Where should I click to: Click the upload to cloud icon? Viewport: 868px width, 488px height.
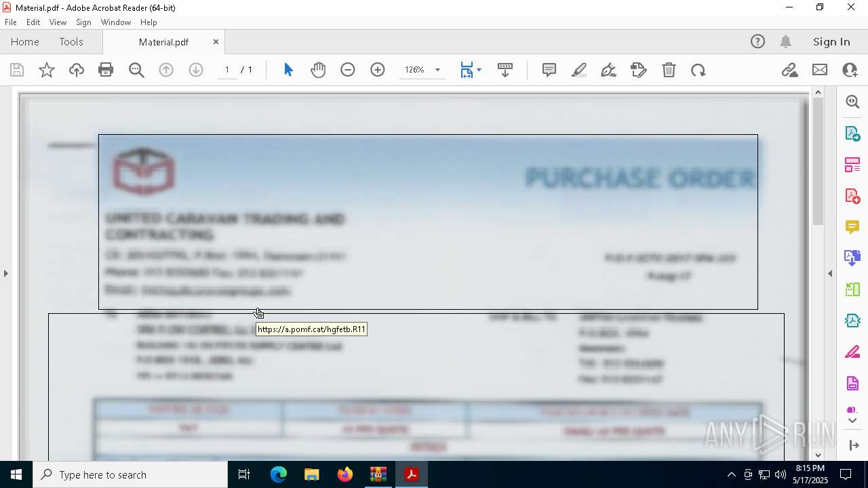pyautogui.click(x=77, y=70)
